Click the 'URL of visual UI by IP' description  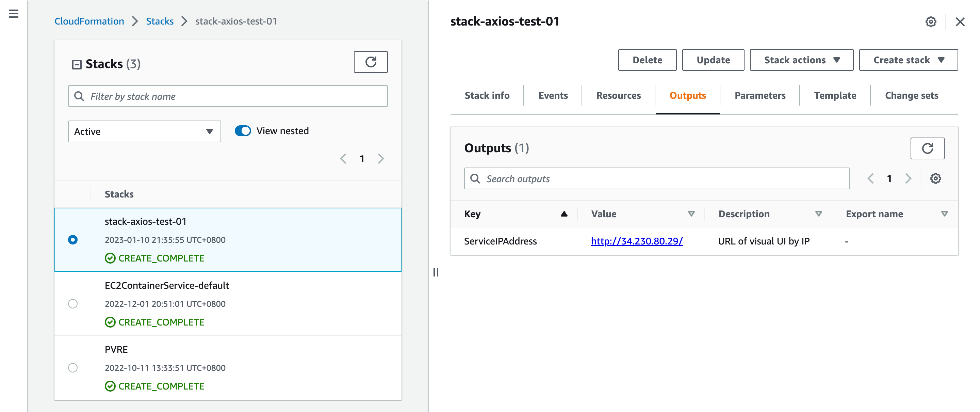coord(764,241)
